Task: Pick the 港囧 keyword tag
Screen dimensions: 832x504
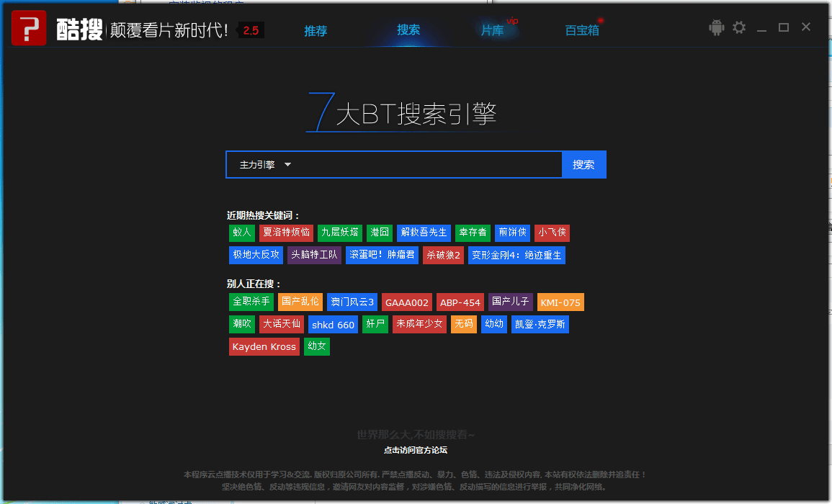Action: (380, 233)
